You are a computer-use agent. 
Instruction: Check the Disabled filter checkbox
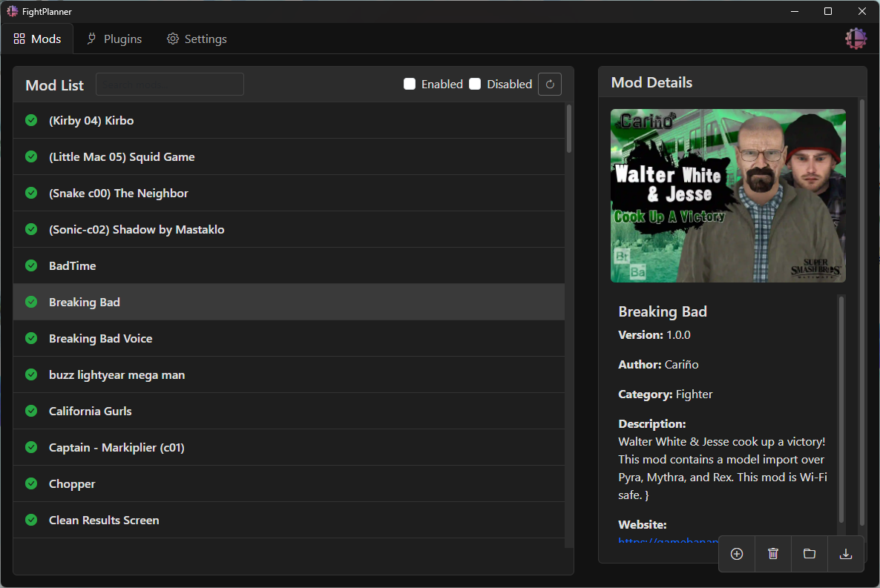tap(475, 85)
